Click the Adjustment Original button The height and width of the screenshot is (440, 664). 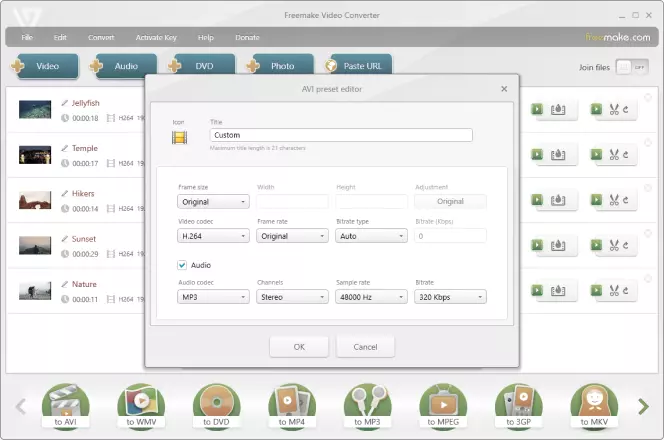point(450,202)
